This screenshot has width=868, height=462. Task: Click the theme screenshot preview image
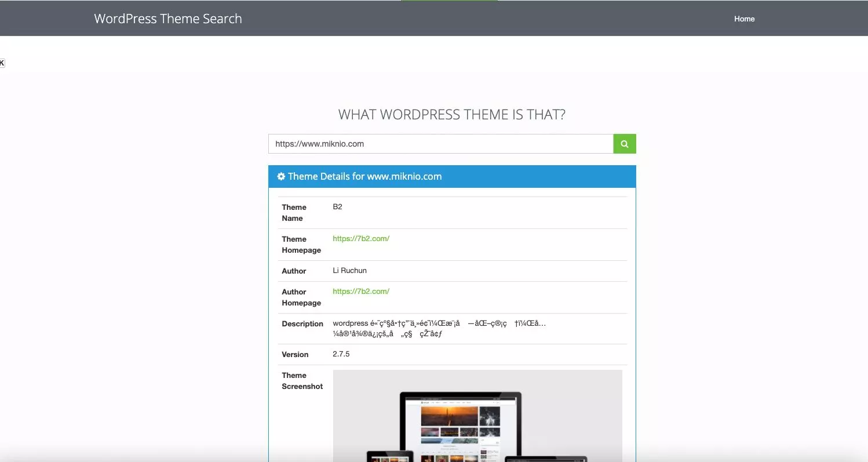tap(477, 416)
